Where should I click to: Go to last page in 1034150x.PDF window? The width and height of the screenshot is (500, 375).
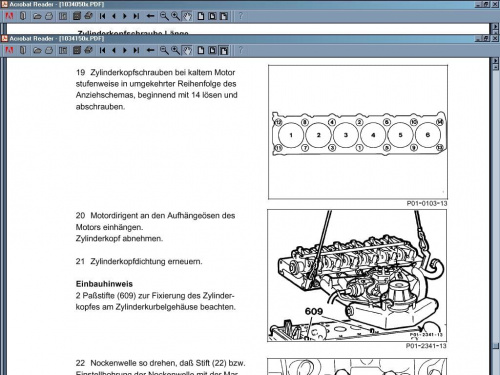[136, 50]
